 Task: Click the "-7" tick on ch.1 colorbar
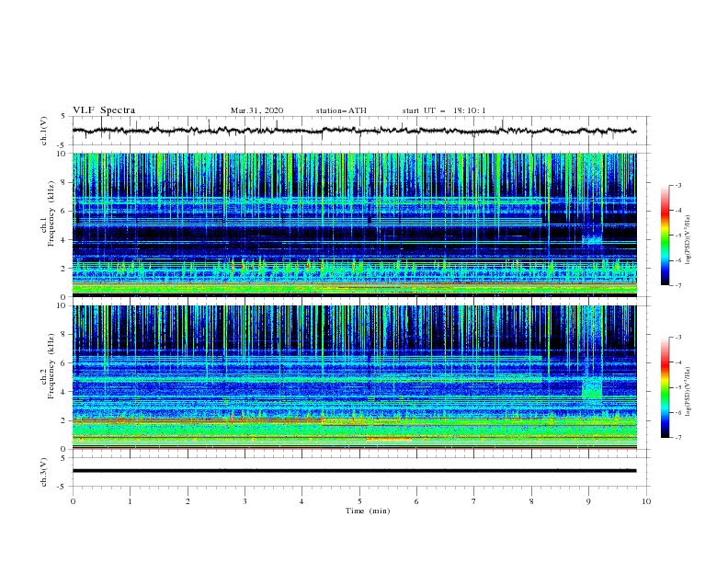[677, 285]
